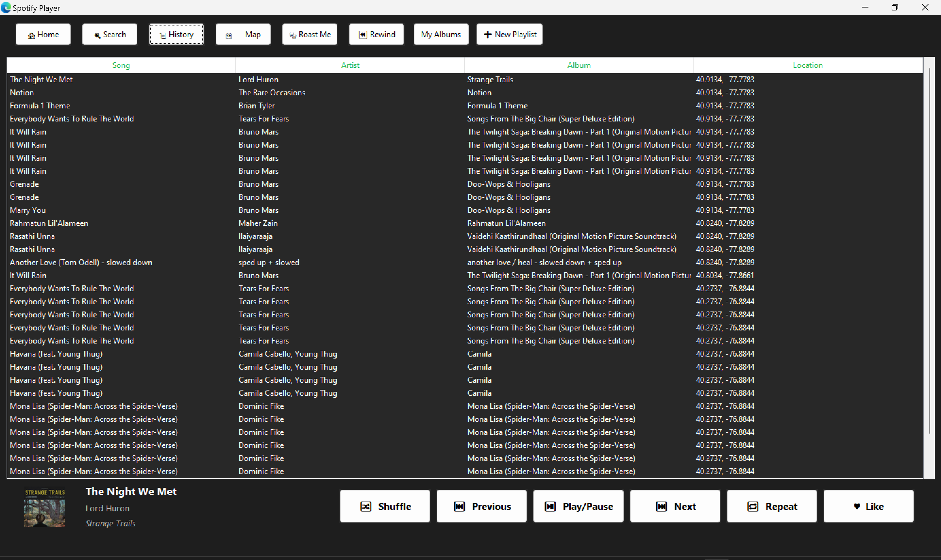The width and height of the screenshot is (941, 560).
Task: Open My Albums
Action: (x=441, y=34)
